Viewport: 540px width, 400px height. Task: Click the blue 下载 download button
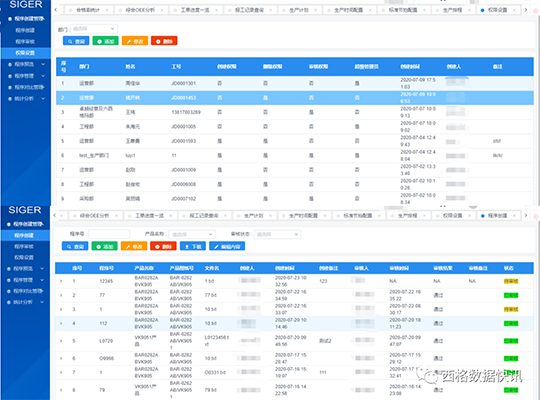coord(193,246)
